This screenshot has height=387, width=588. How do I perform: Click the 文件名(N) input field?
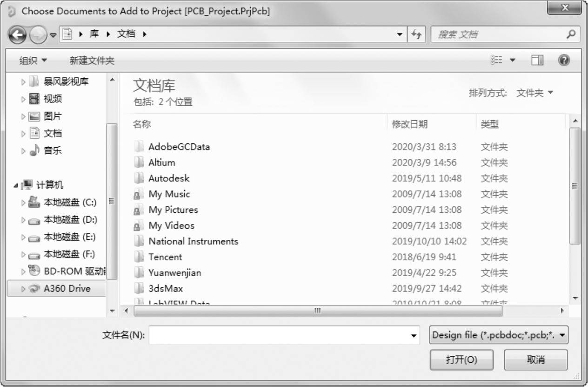(284, 335)
